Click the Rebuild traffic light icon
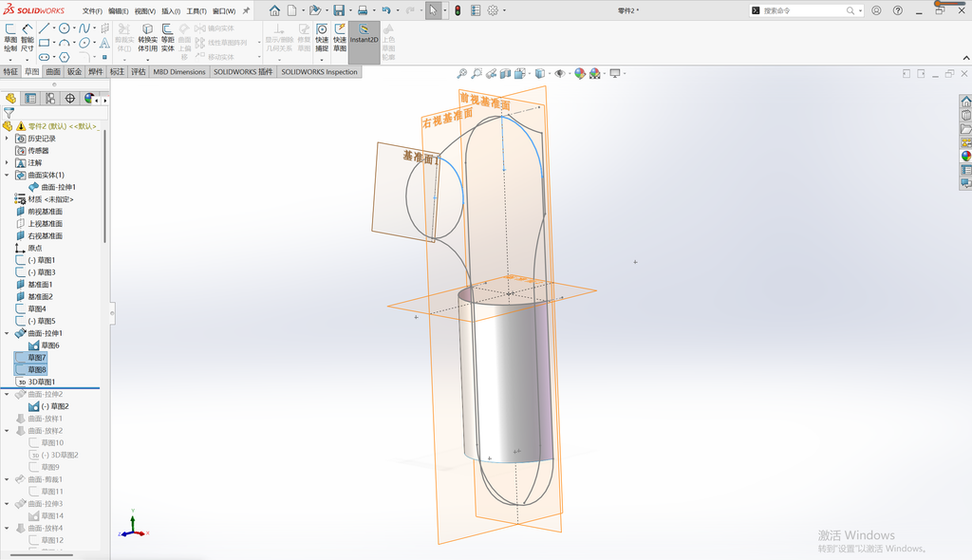 click(x=458, y=10)
